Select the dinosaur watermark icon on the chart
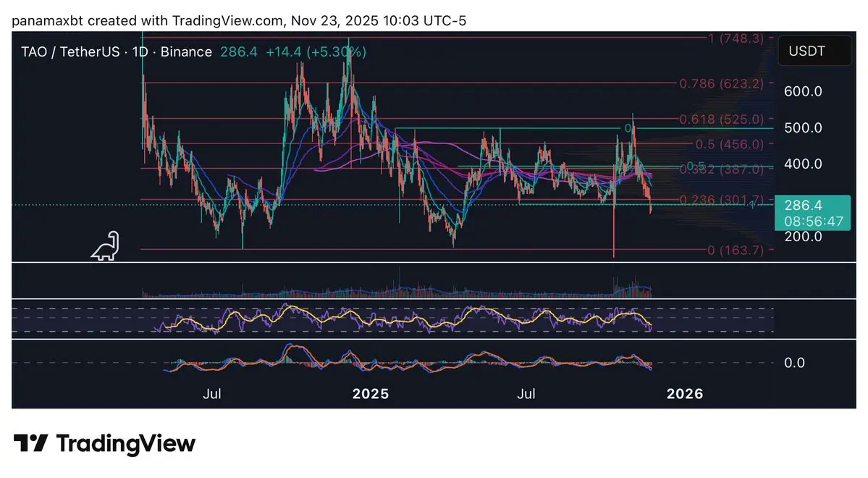 click(105, 246)
